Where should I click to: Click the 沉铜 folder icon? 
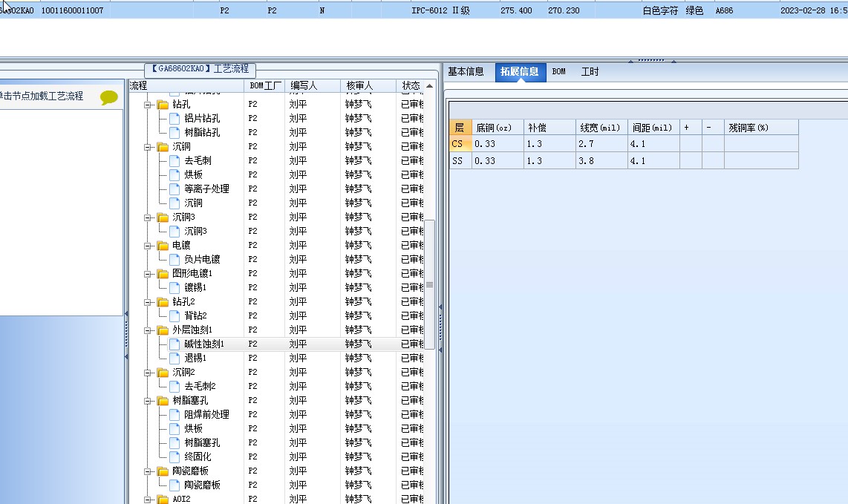coord(163,146)
